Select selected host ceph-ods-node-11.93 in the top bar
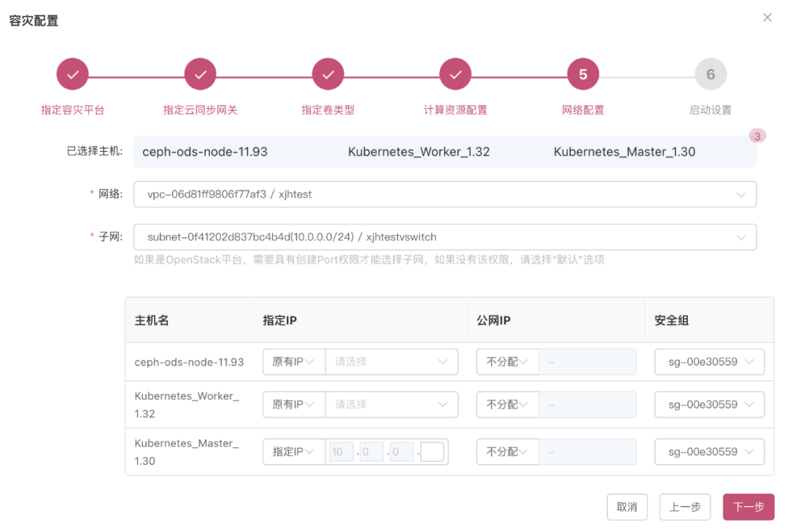This screenshot has width=788, height=532. point(205,152)
